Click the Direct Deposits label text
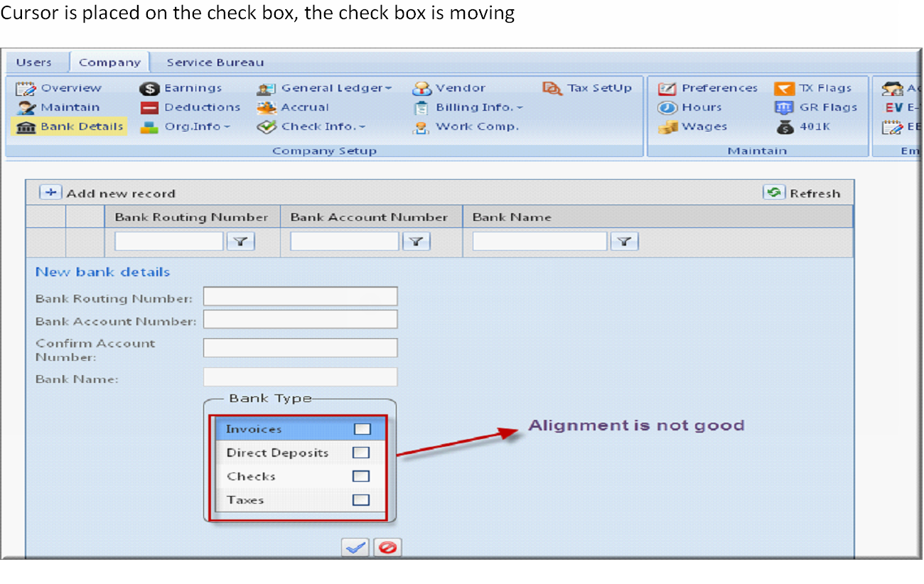This screenshot has height=584, width=924. pyautogui.click(x=277, y=453)
